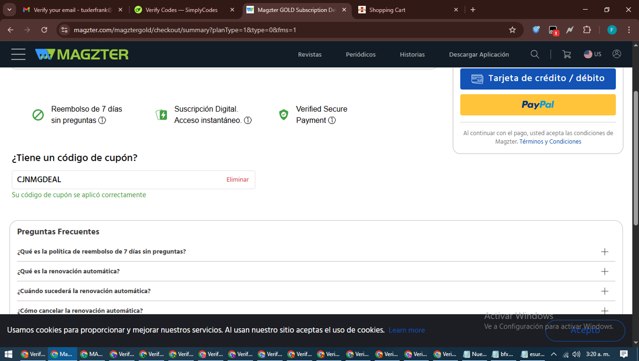Close the 'Verify Codes — SimplyCodes' tab
This screenshot has height=361, width=639.
[232, 10]
